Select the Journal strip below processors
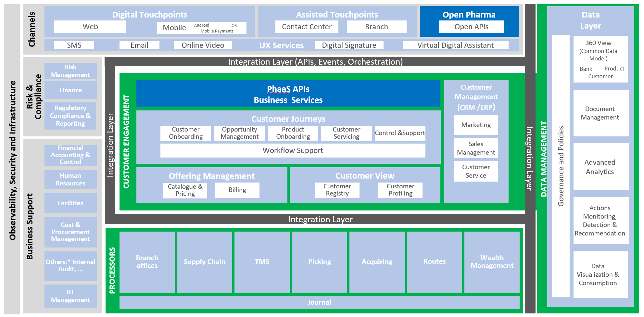Viewport: 644px width, 317px height. [319, 302]
